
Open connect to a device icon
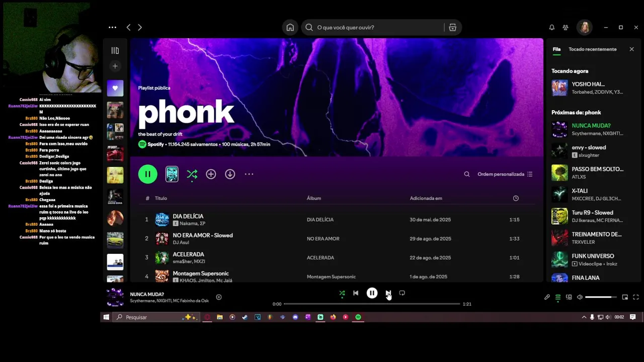569,297
